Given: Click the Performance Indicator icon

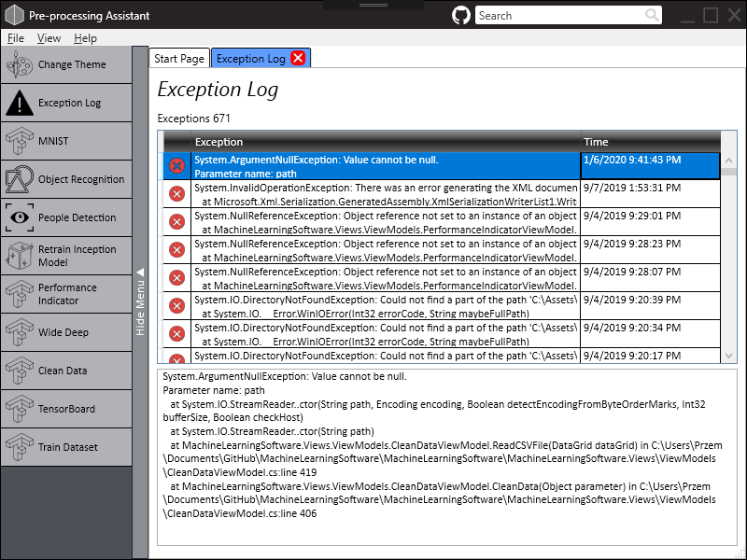Looking at the screenshot, I should click(x=20, y=294).
